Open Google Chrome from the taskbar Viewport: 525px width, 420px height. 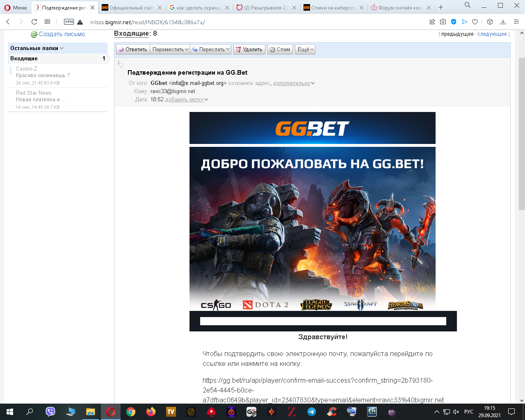131,412
